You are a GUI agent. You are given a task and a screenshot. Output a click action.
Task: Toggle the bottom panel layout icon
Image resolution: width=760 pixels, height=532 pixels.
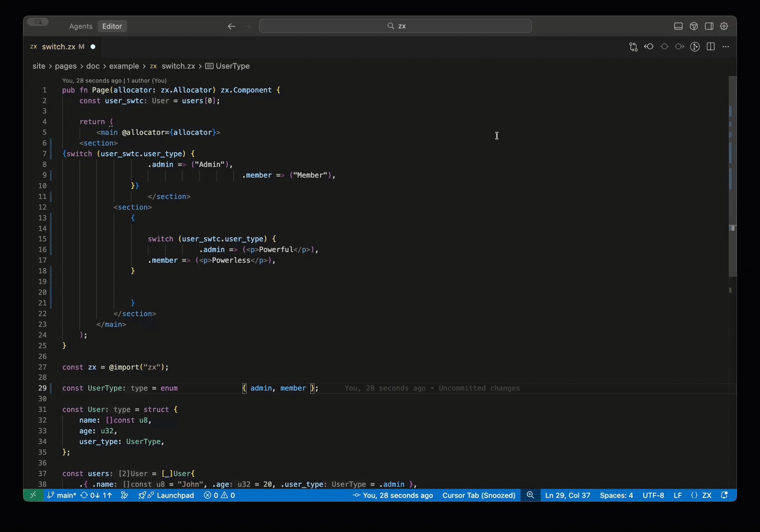tap(679, 26)
